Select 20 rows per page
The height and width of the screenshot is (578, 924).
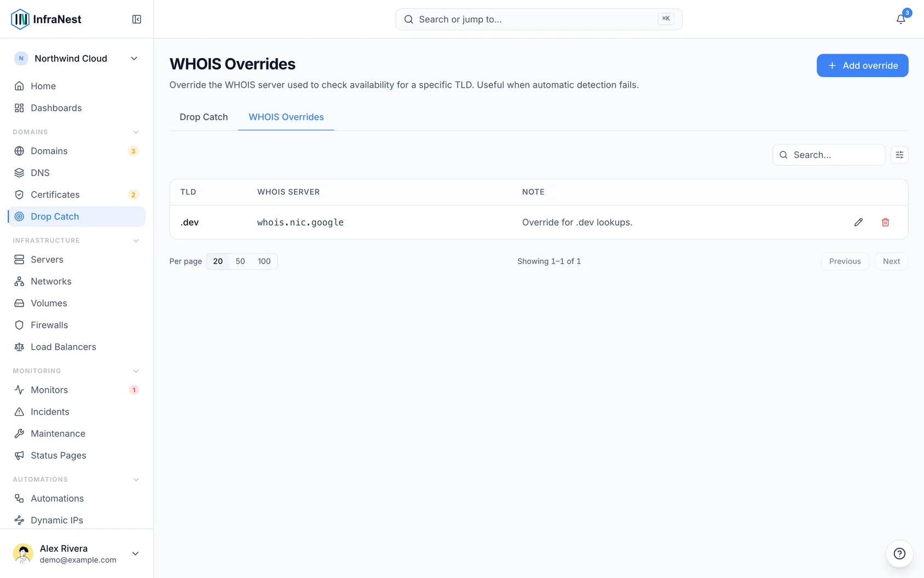pyautogui.click(x=218, y=261)
